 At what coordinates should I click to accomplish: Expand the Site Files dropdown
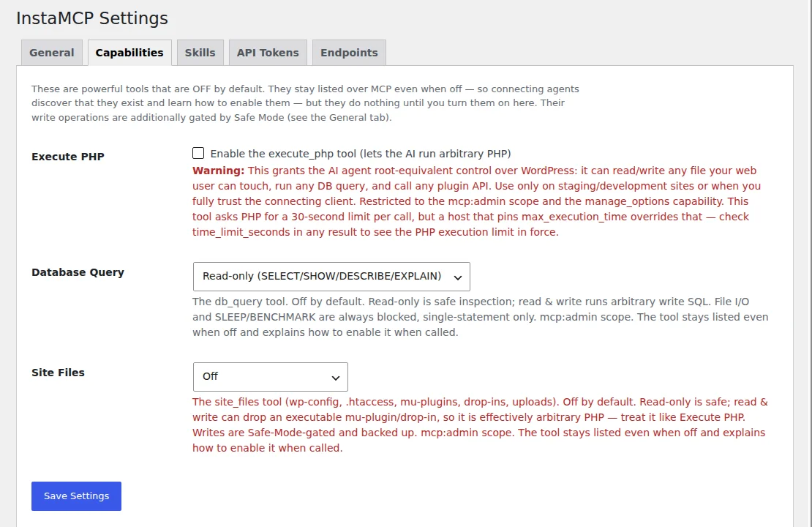(x=271, y=377)
